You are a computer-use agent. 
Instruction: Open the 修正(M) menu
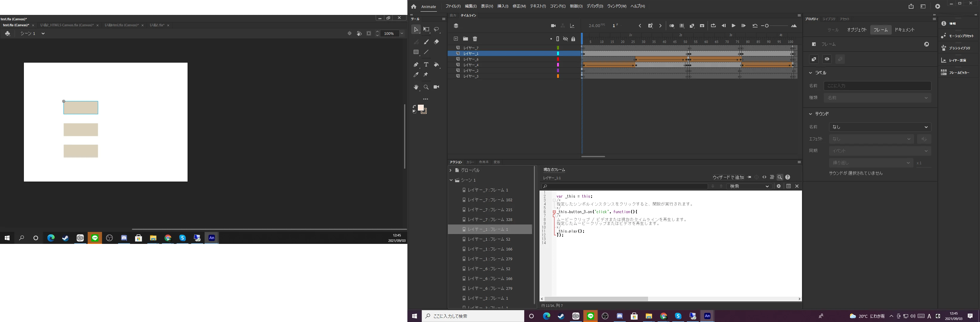point(519,7)
